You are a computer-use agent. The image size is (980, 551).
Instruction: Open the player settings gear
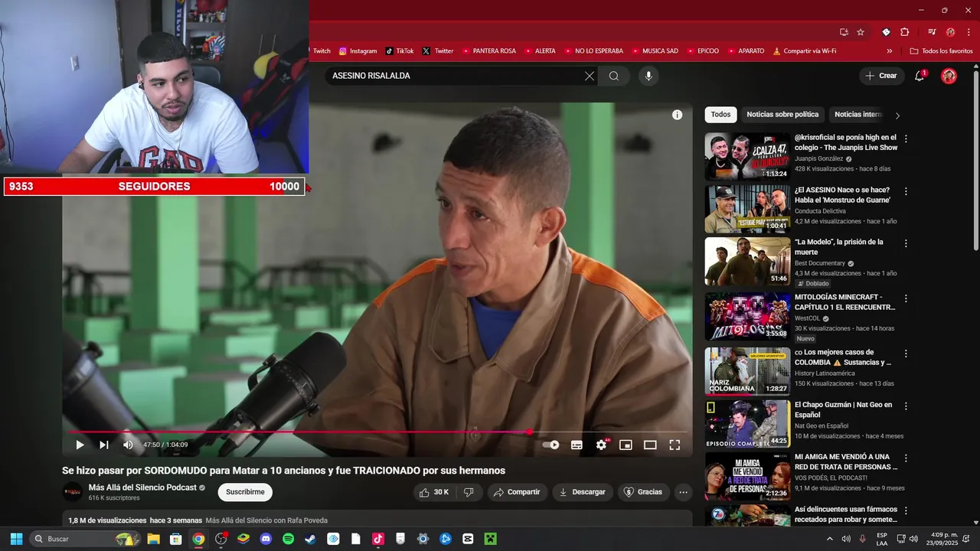pyautogui.click(x=602, y=445)
